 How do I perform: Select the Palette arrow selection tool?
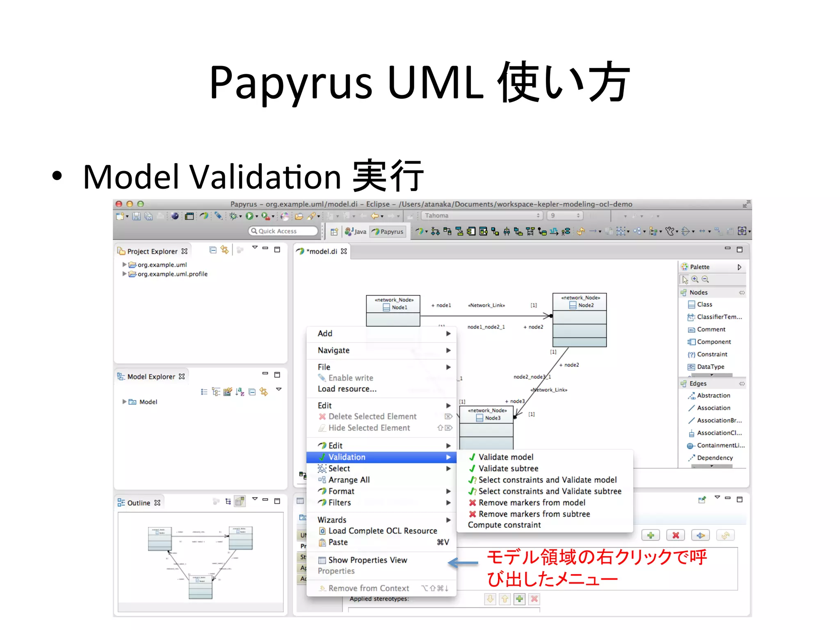click(x=685, y=280)
